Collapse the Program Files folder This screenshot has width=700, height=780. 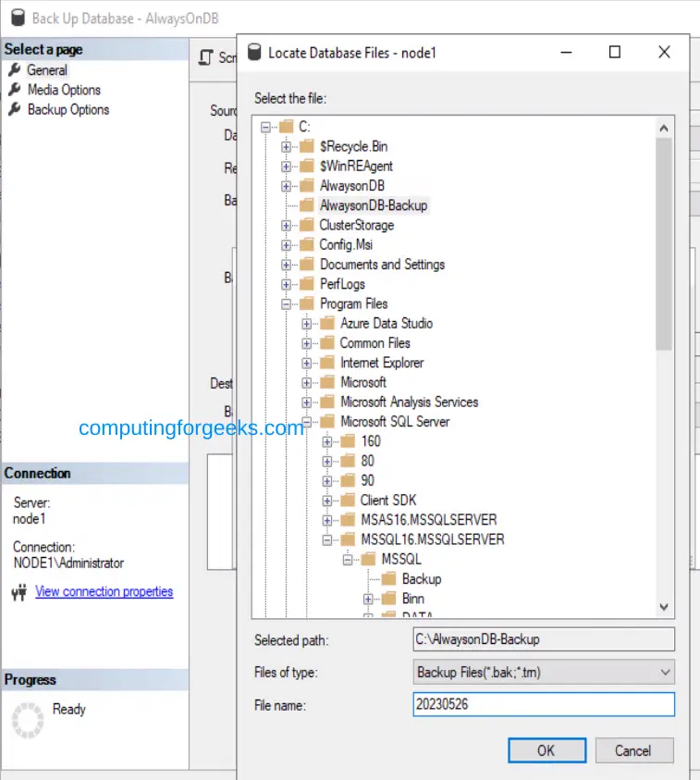286,303
